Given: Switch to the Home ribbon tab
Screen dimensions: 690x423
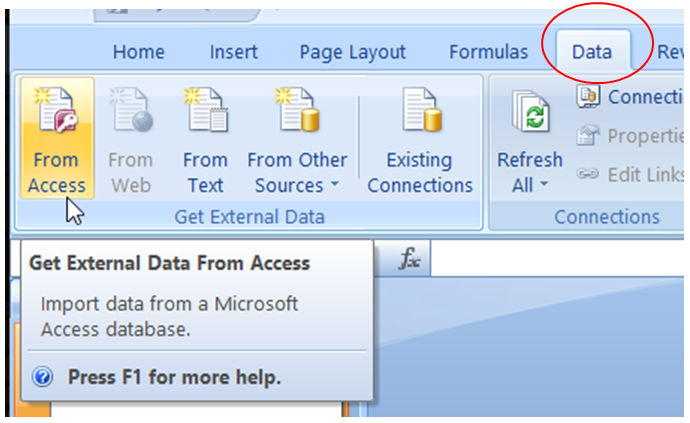Looking at the screenshot, I should coord(139,52).
